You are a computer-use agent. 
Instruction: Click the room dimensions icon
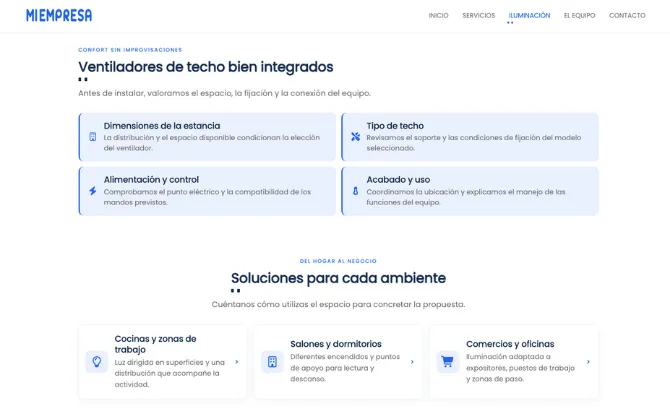click(x=93, y=137)
